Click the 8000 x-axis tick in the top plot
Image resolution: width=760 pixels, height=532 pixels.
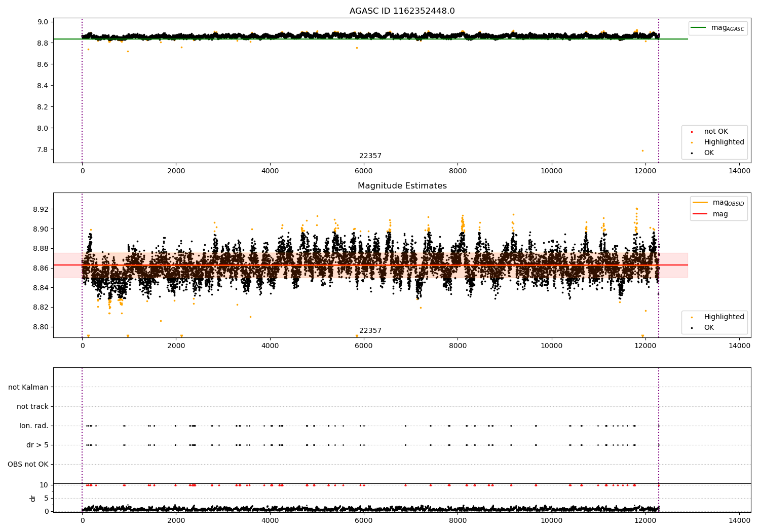[x=458, y=171]
